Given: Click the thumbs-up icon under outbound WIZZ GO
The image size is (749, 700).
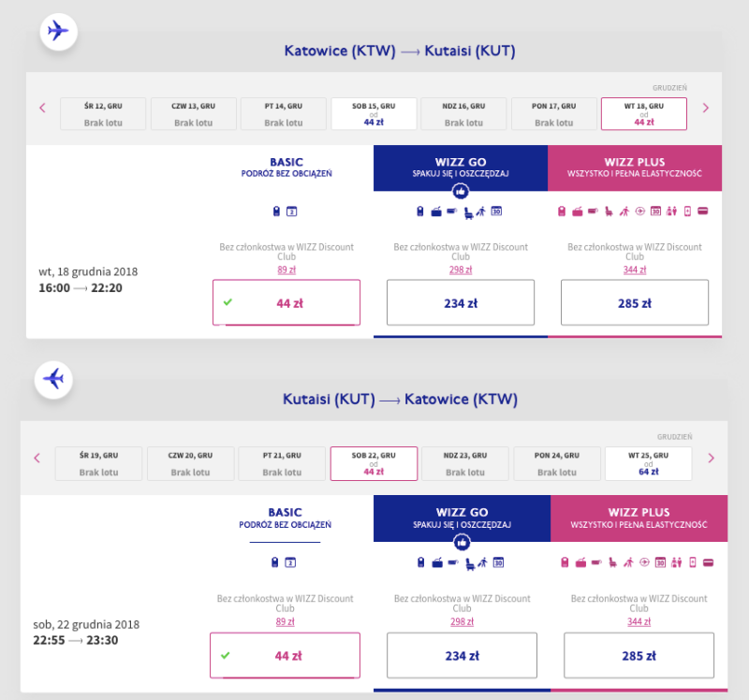Looking at the screenshot, I should click(x=461, y=192).
